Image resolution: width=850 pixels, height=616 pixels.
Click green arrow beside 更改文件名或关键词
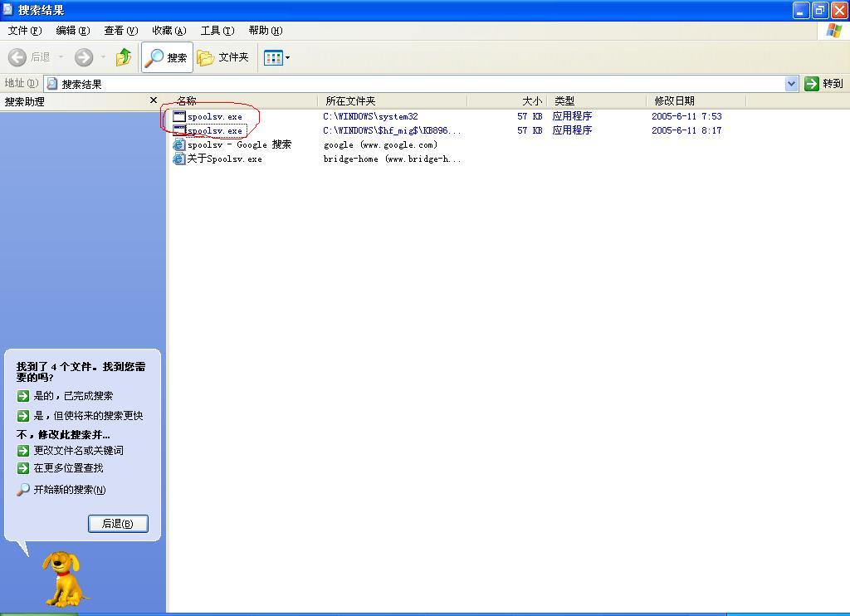click(22, 451)
